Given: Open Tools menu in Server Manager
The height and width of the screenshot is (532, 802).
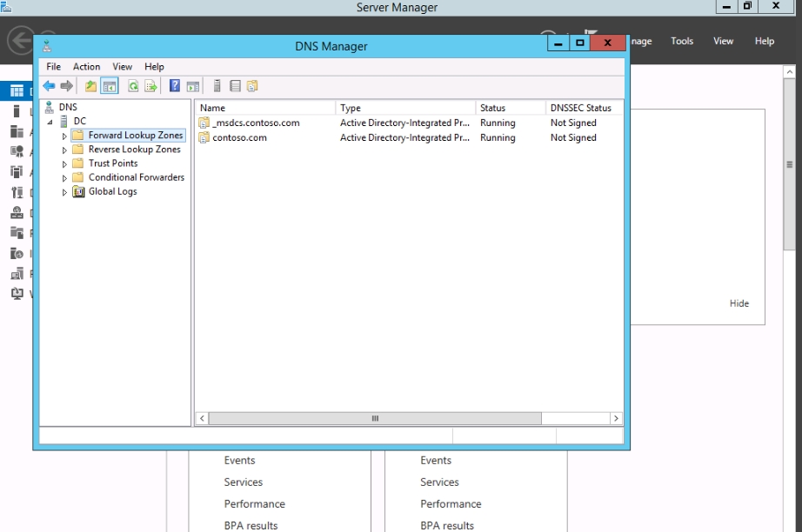Looking at the screenshot, I should click(682, 41).
